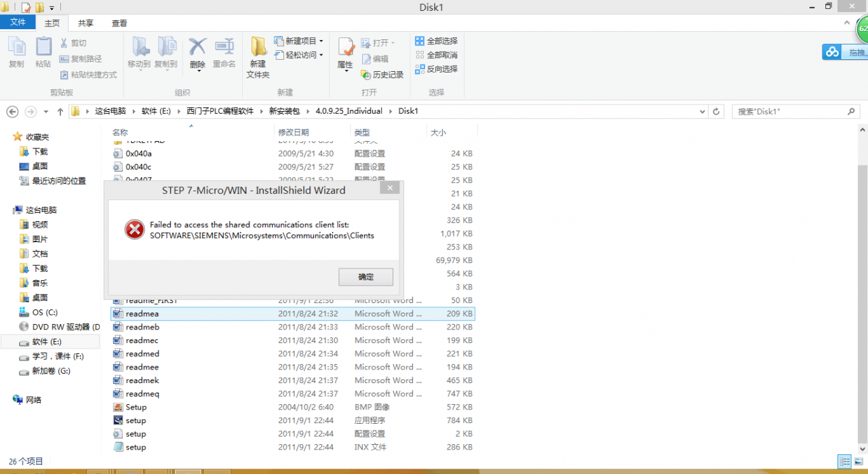This screenshot has height=474, width=868.
Task: Switch to the 查看 (View) ribbon tab
Action: coord(119,23)
